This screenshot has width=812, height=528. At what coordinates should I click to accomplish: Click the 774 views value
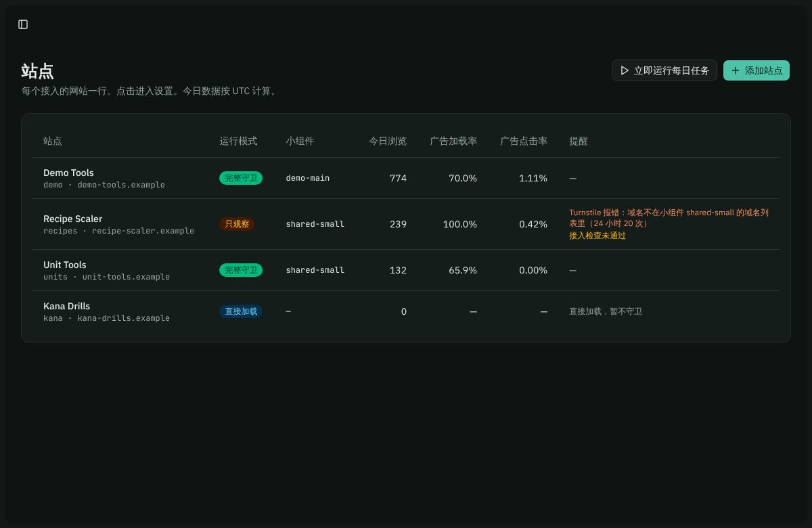point(398,178)
